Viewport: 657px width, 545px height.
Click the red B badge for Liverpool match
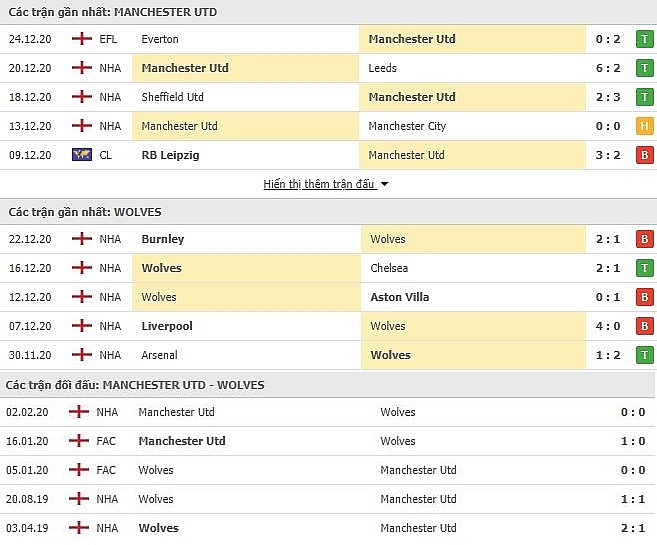click(644, 326)
